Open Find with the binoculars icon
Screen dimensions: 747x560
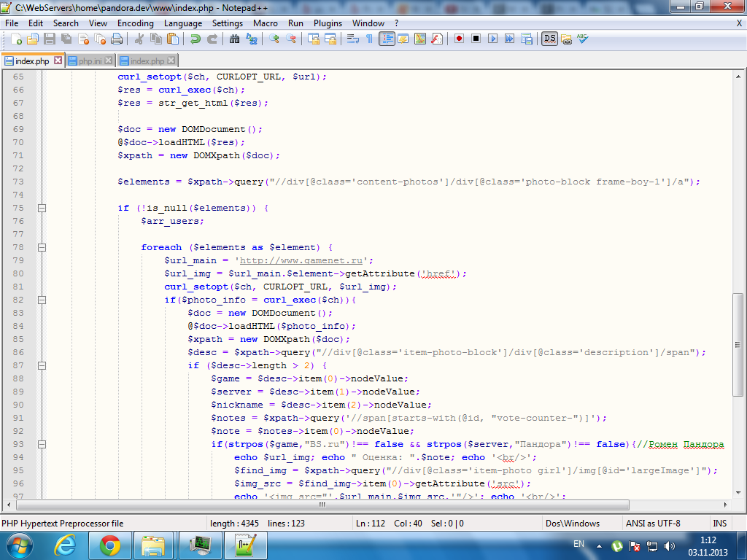236,39
